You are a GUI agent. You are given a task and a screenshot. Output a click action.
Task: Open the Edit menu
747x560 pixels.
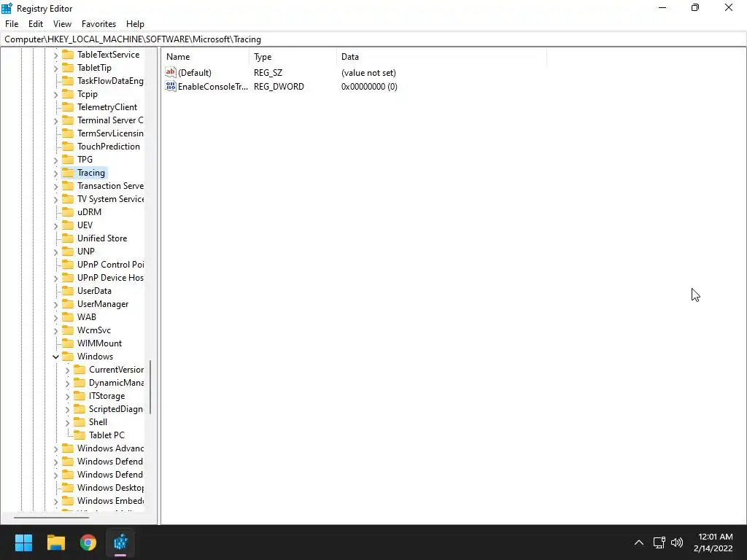pyautogui.click(x=36, y=24)
